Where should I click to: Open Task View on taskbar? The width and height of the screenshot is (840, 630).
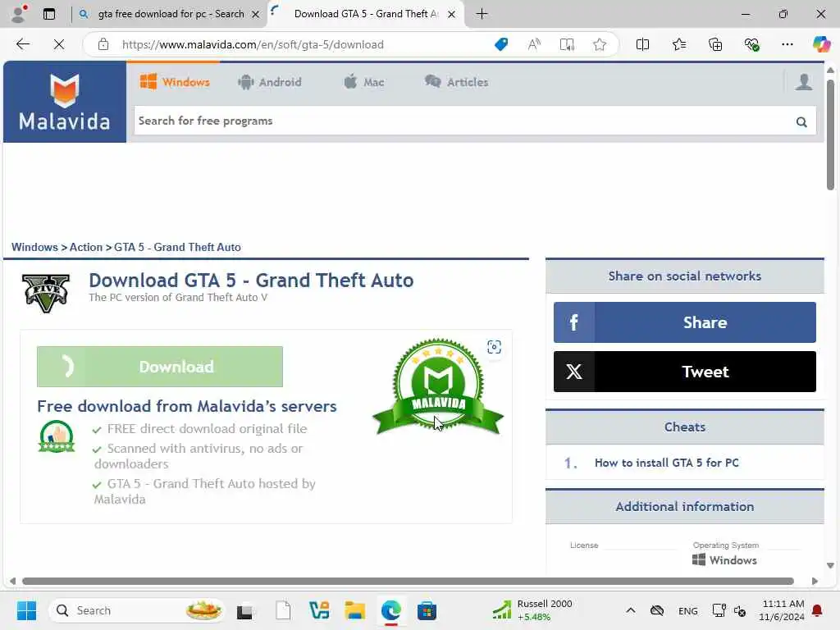point(245,610)
